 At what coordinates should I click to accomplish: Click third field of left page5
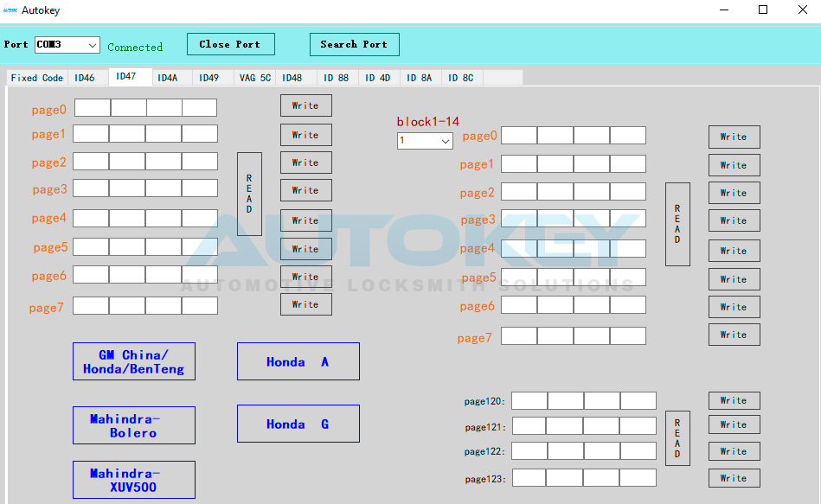coord(164,246)
